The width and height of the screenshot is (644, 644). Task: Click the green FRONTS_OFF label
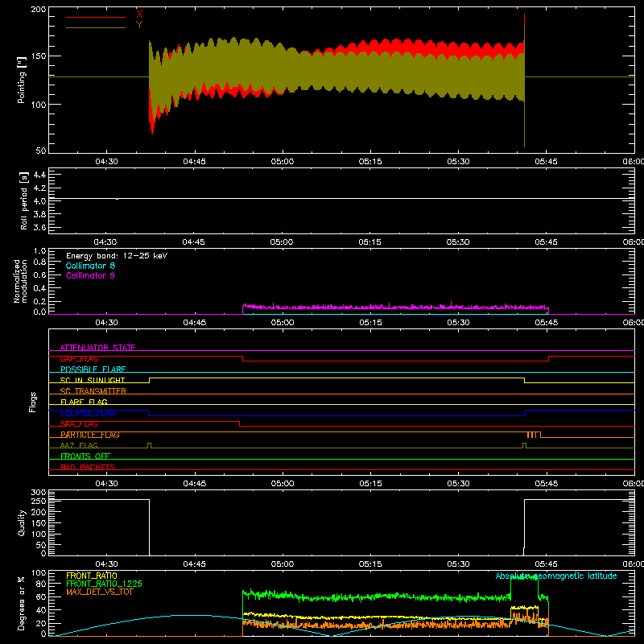tap(85, 456)
